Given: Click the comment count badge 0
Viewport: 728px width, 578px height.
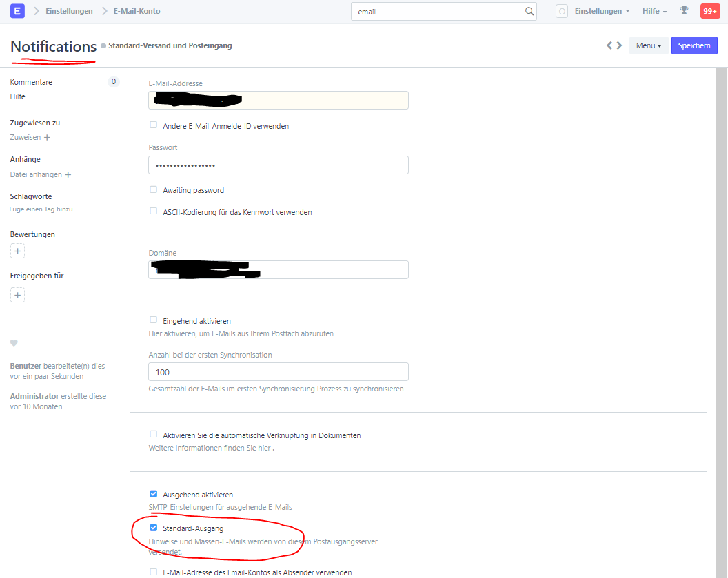Looking at the screenshot, I should coord(114,82).
